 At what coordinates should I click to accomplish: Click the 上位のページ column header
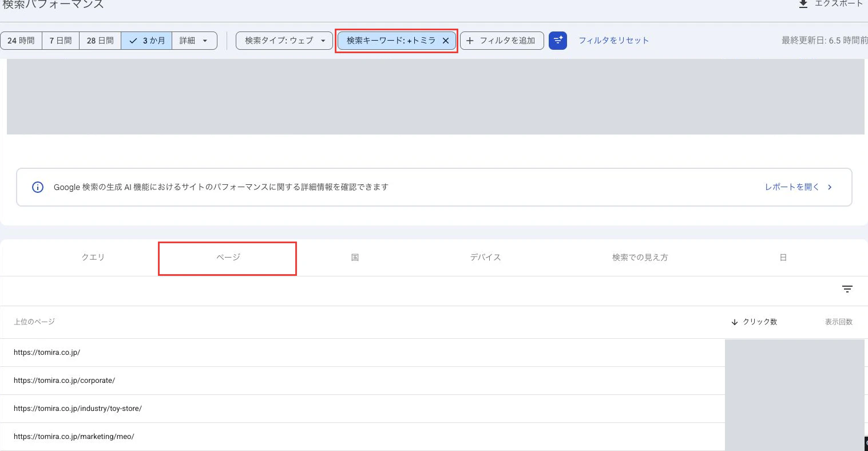[34, 322]
